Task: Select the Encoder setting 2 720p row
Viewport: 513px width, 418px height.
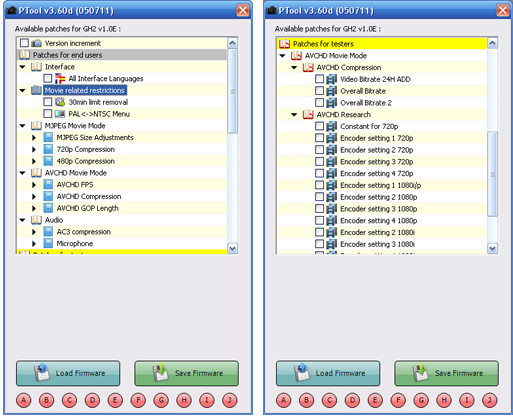Action: point(382,150)
